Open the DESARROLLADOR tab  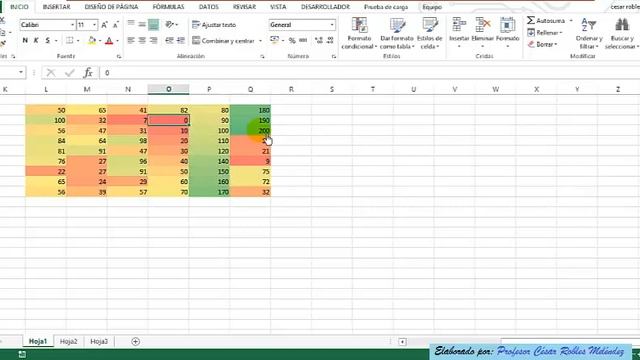pos(325,7)
